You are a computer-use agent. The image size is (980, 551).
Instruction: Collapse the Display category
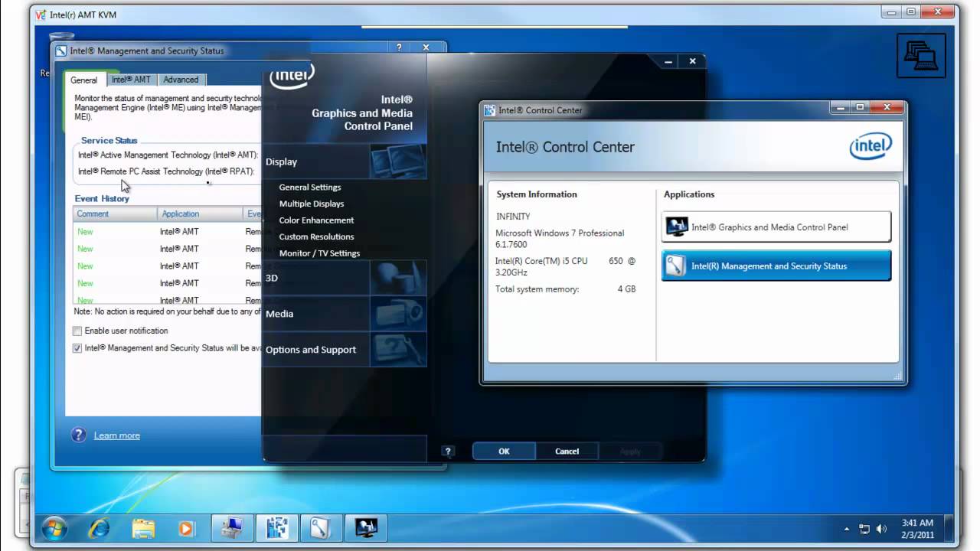345,161
